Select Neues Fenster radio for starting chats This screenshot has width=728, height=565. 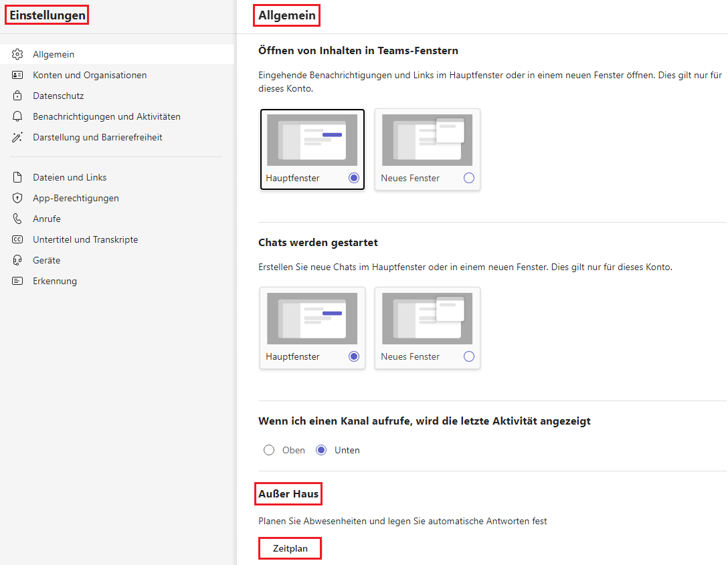click(468, 356)
